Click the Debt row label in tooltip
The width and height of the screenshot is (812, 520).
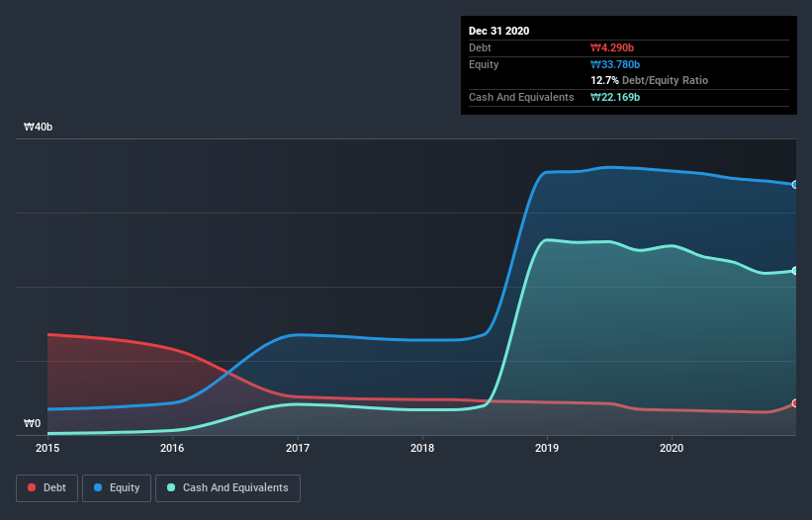(480, 47)
